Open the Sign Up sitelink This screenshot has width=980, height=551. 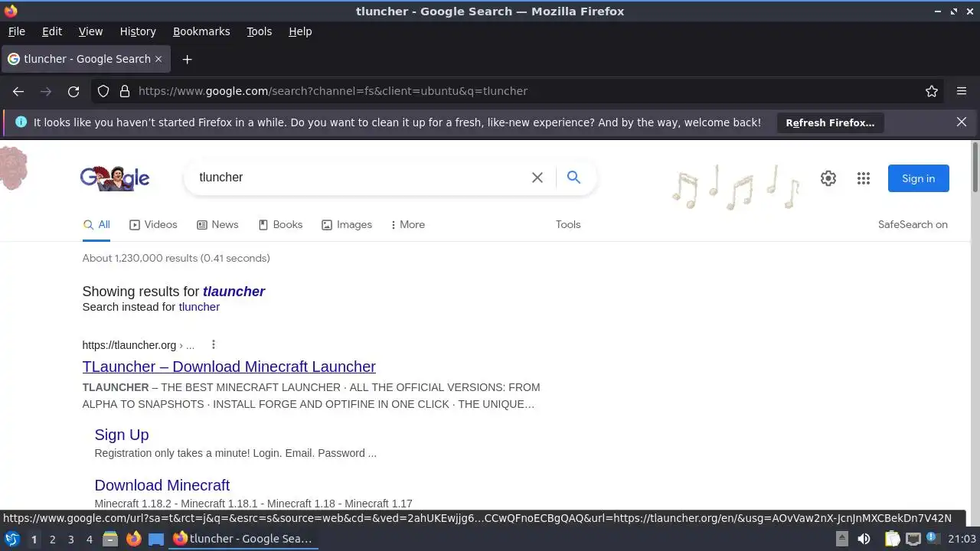point(122,435)
